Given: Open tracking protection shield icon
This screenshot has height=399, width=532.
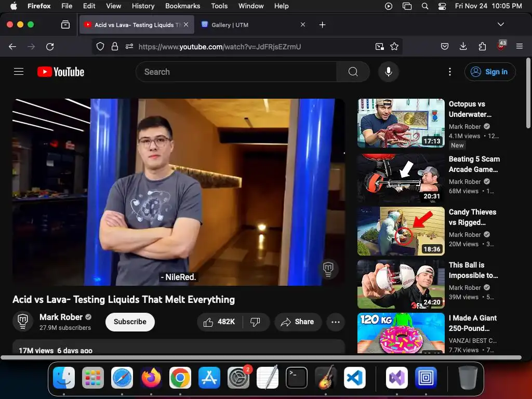Looking at the screenshot, I should tap(100, 46).
